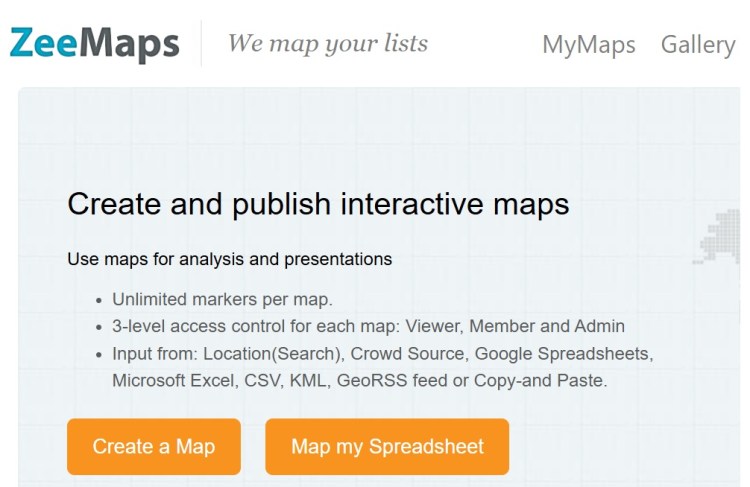Click the "Map my Spreadsheet" button
The height and width of the screenshot is (487, 750).
387,447
